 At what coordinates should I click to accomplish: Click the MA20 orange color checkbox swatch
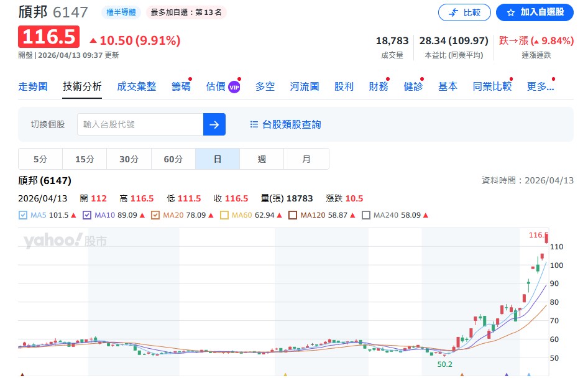(x=155, y=216)
